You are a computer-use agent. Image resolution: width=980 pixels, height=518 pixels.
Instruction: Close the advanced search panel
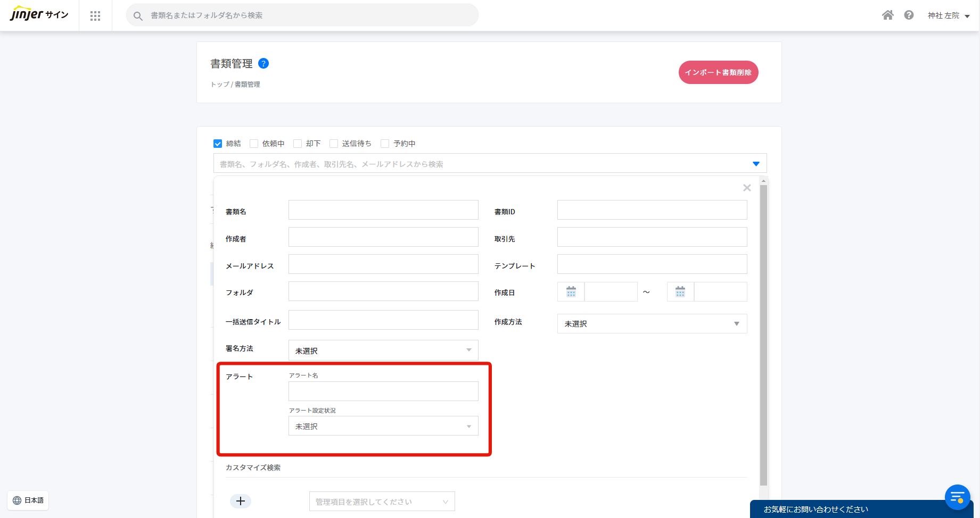click(x=747, y=188)
